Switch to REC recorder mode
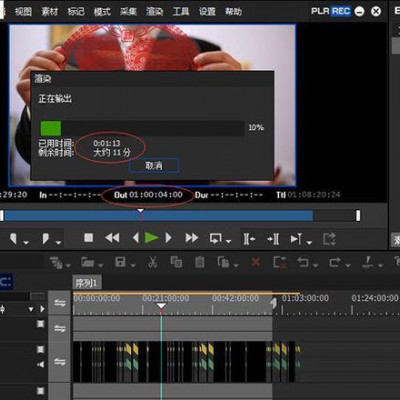 (341, 11)
